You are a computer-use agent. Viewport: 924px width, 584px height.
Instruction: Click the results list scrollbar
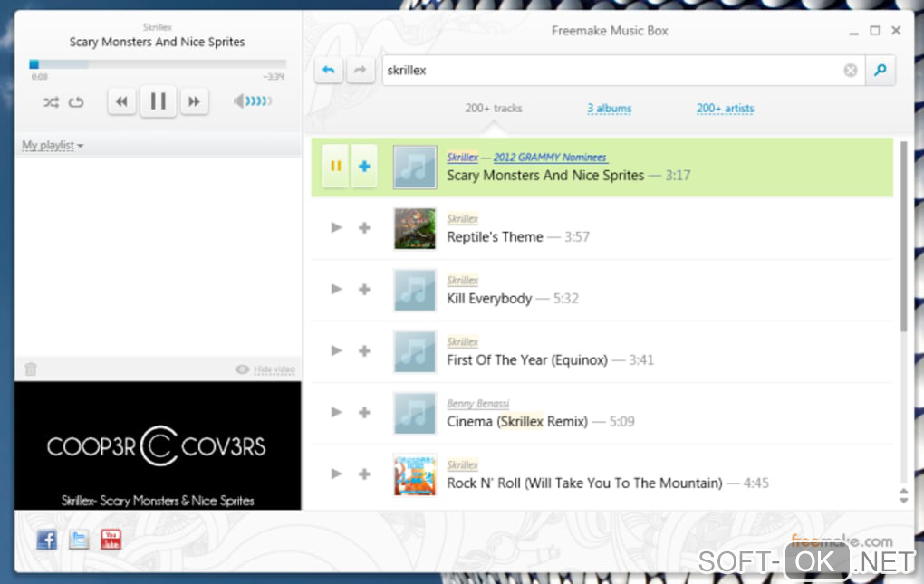903,236
